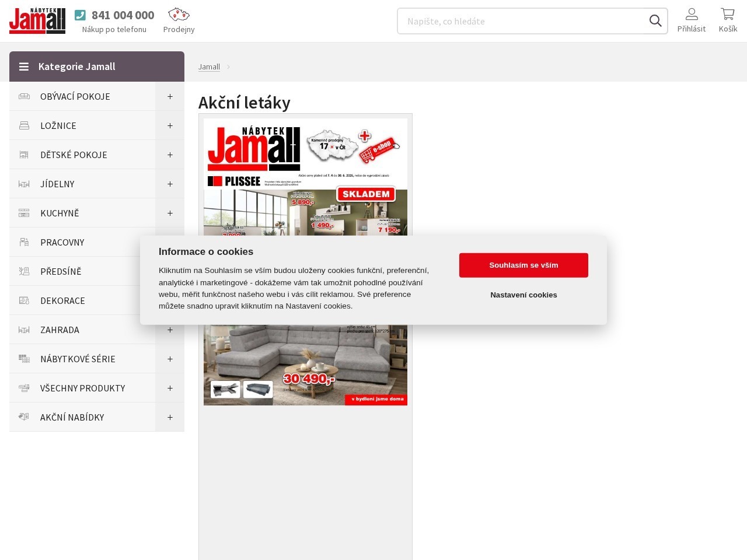Expand the Kuchyně subcategories

click(x=170, y=213)
